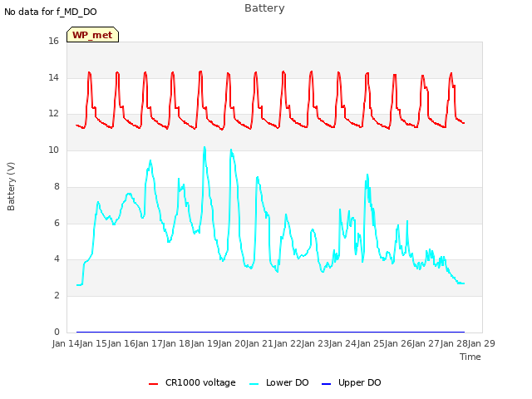The width and height of the screenshot is (532, 399).
Task: Toggle Upper DO series in legend
Action: click(351, 382)
